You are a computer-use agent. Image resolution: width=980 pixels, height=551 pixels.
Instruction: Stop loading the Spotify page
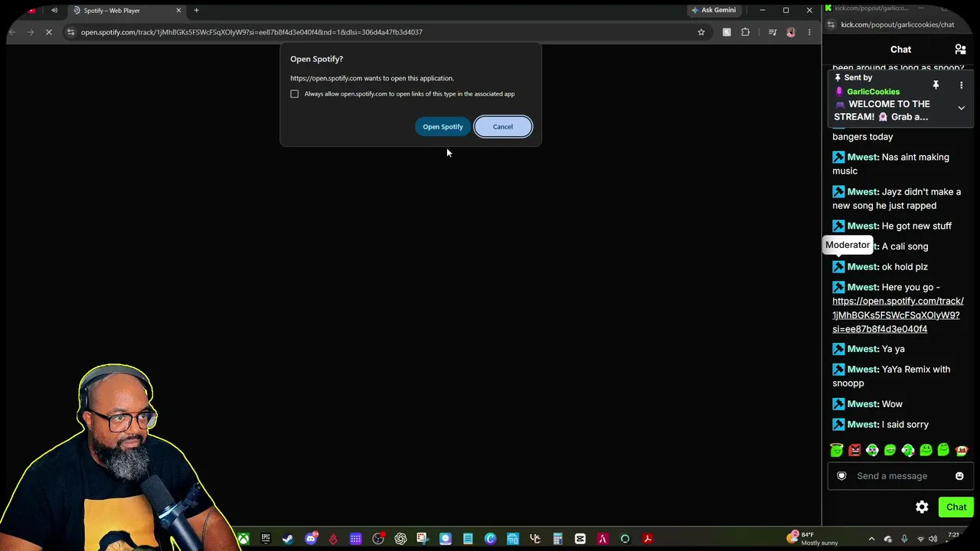50,32
